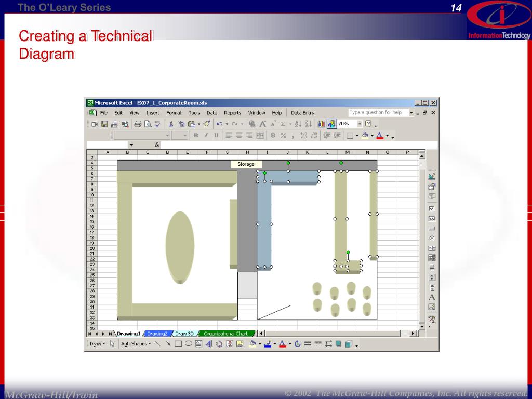This screenshot has width=532, height=399.
Task: Toggle Italic formatting
Action: [206, 136]
